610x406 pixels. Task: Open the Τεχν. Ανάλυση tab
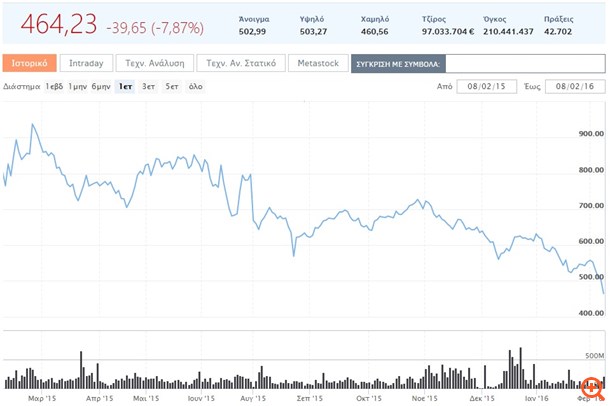click(153, 64)
